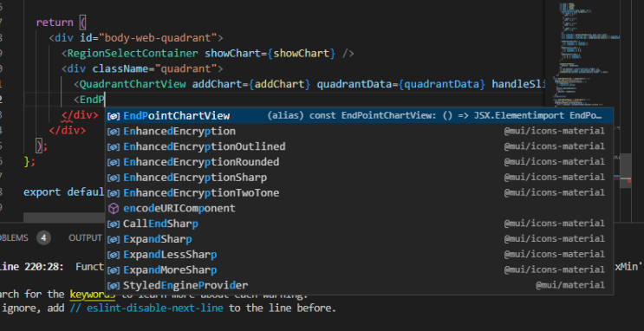The width and height of the screenshot is (644, 331).
Task: Select the CallEndSharp suggestion
Action: tap(360, 224)
